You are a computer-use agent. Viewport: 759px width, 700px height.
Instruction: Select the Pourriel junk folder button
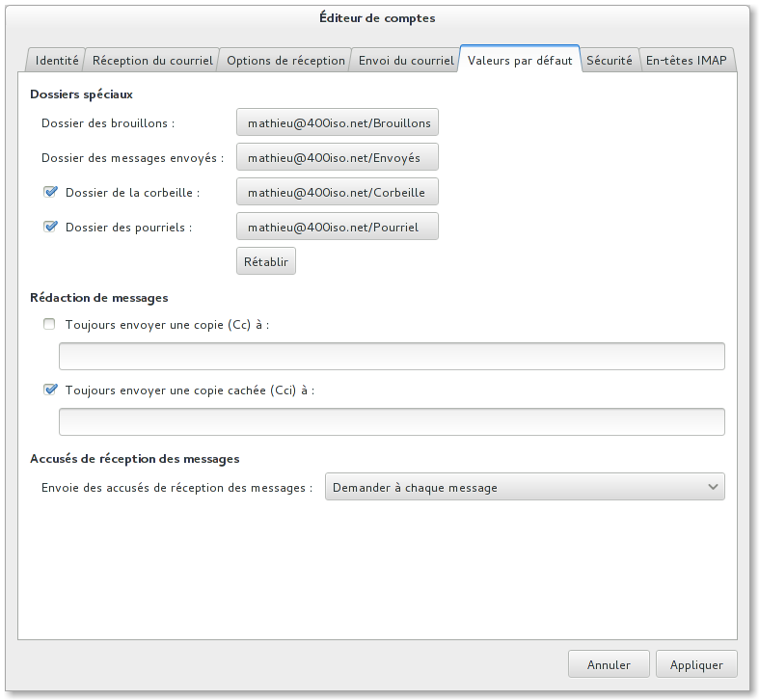[338, 227]
